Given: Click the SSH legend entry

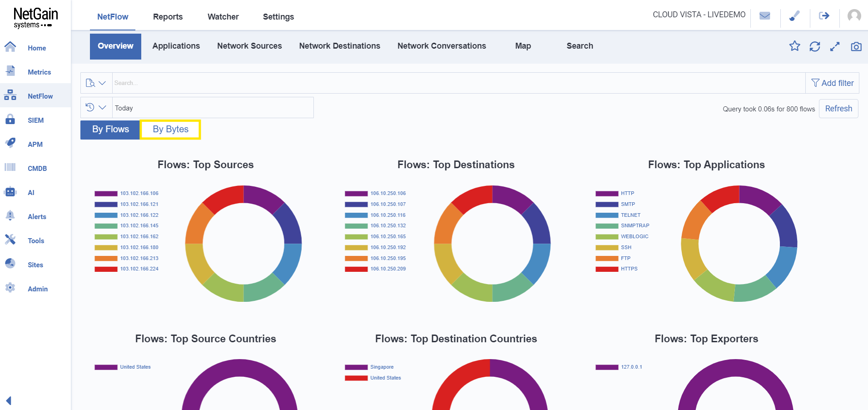Looking at the screenshot, I should pos(626,248).
